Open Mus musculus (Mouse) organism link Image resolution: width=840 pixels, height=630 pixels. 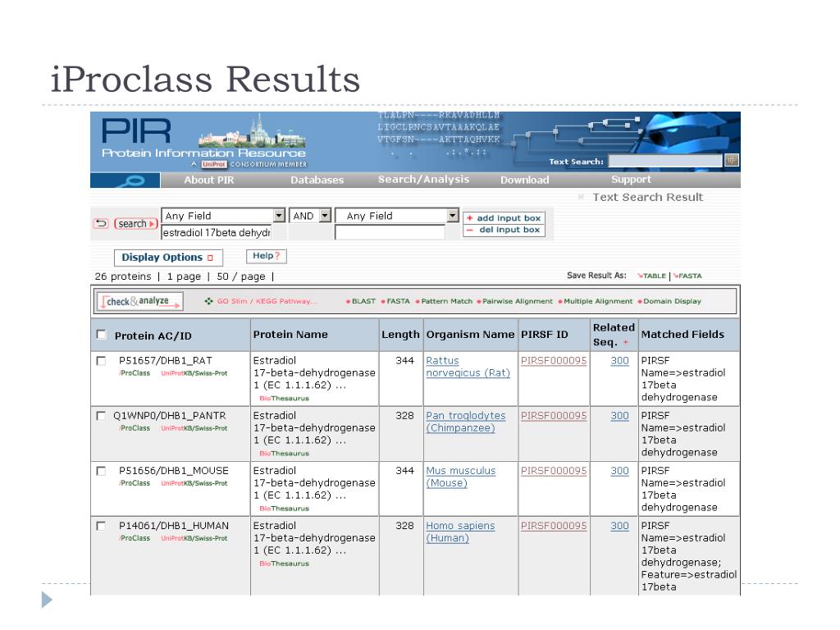tap(461, 477)
